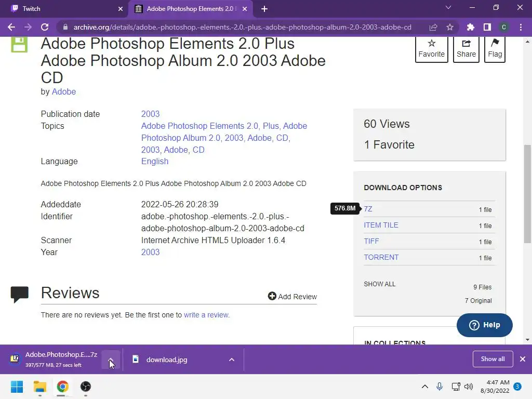
Task: Reload the archive.org page
Action: click(x=45, y=27)
